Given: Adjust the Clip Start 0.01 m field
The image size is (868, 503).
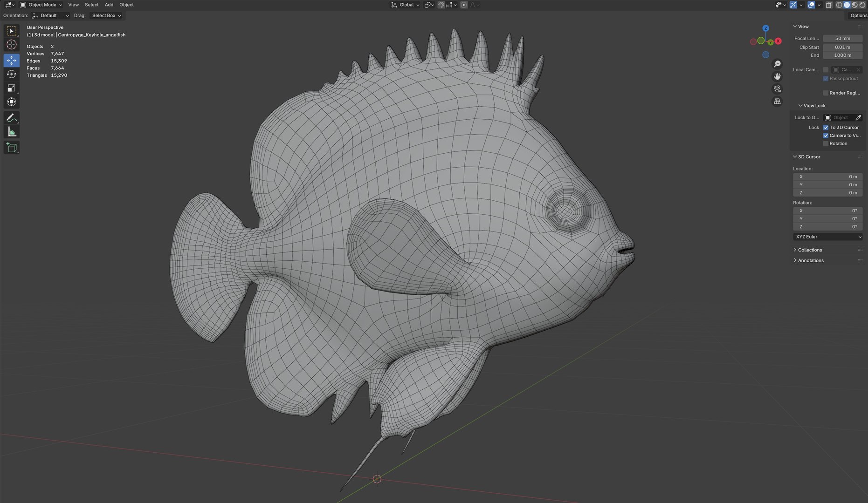Looking at the screenshot, I should point(843,47).
